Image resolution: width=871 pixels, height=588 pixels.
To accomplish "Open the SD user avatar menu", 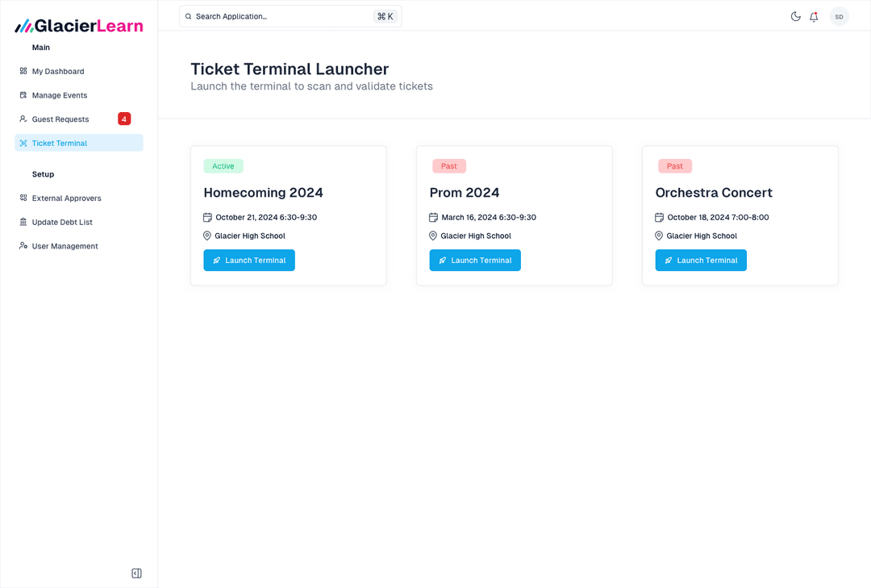I will 839,16.
